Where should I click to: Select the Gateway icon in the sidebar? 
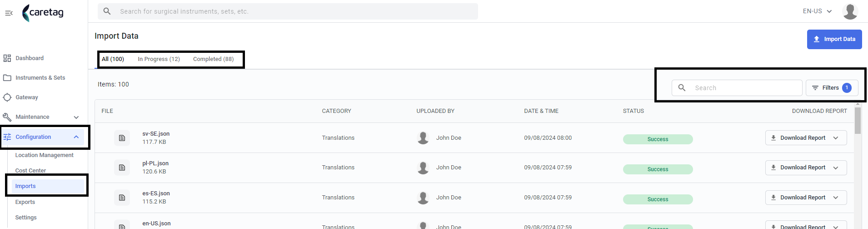(7, 97)
